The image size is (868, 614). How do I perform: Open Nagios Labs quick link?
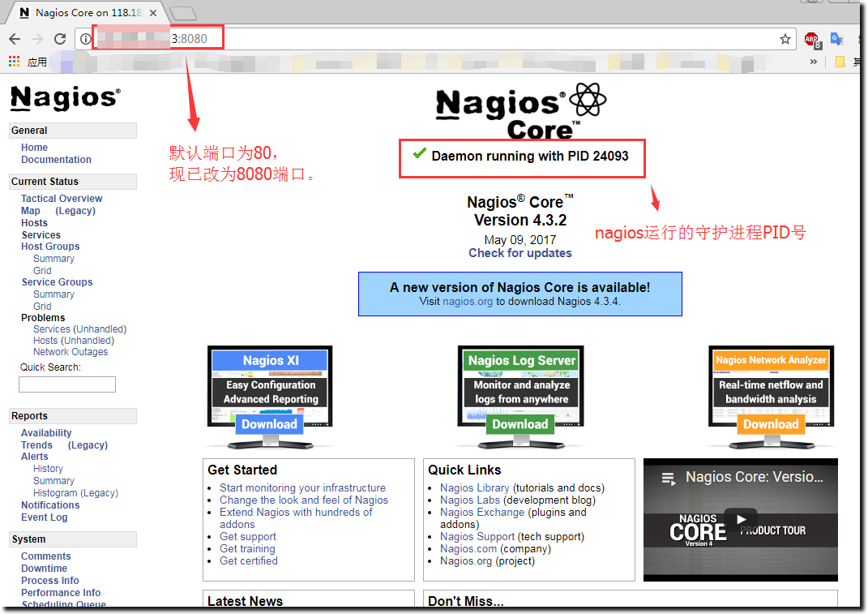(x=470, y=500)
